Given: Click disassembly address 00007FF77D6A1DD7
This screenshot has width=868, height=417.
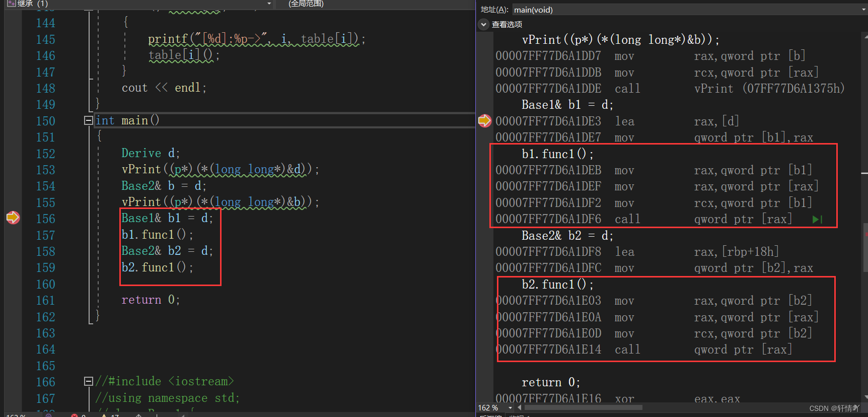Looking at the screenshot, I should (x=548, y=56).
